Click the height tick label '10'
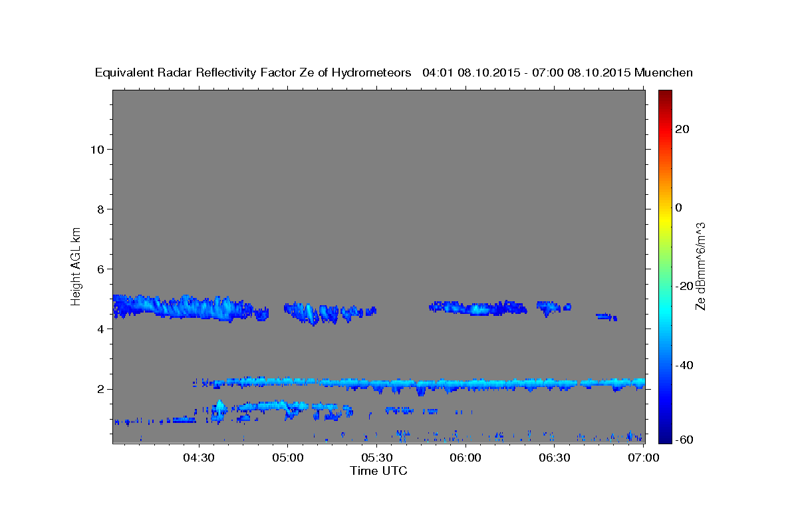 coord(98,150)
